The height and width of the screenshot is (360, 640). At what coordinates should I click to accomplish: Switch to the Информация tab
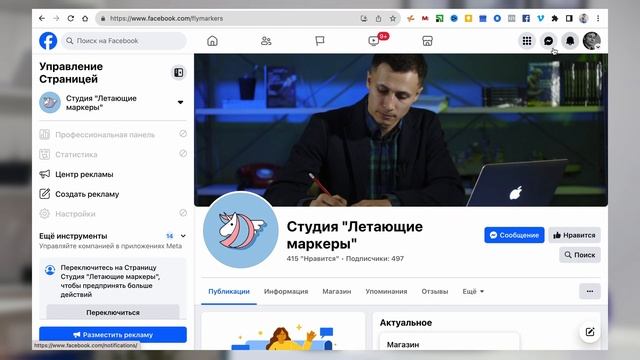pos(286,291)
